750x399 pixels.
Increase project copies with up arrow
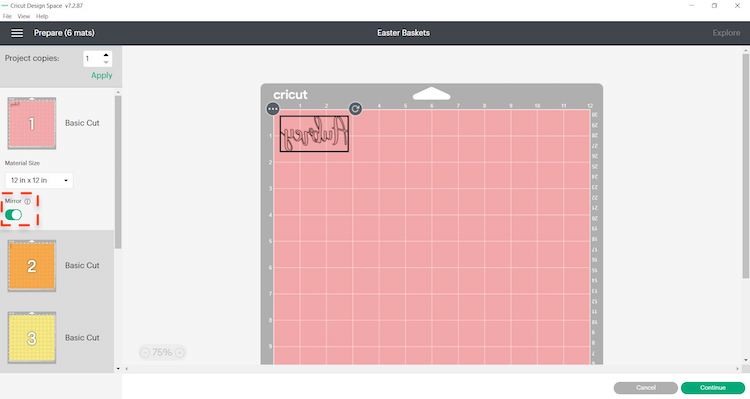[x=106, y=55]
